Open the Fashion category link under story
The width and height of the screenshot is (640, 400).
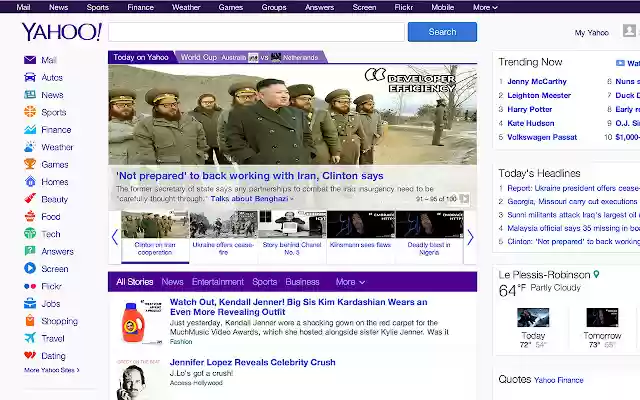coord(181,342)
